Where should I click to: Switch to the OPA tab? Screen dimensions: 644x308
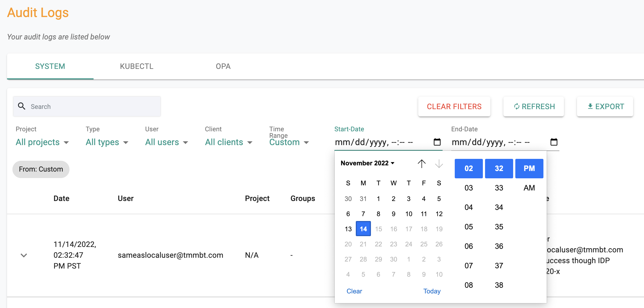(x=223, y=67)
